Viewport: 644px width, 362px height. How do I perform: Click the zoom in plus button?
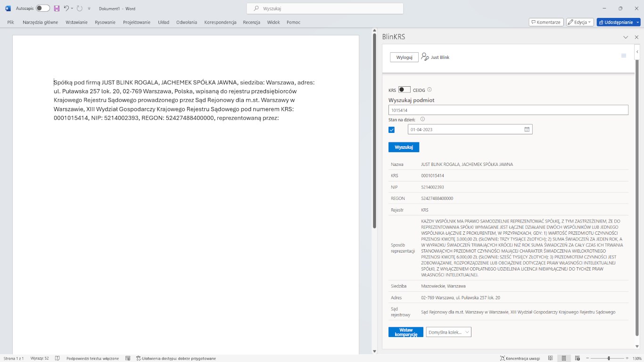(x=627, y=358)
